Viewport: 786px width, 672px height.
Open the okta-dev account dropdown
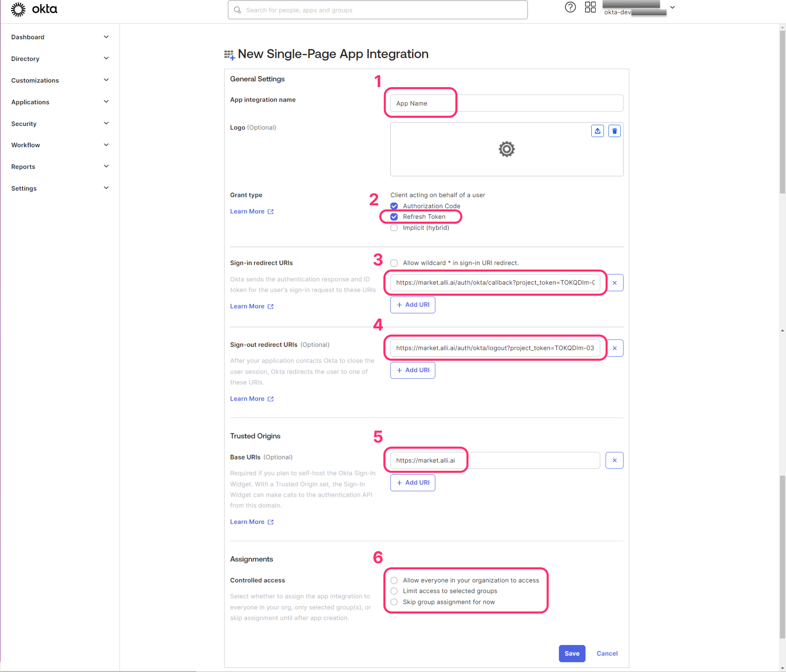[672, 8]
